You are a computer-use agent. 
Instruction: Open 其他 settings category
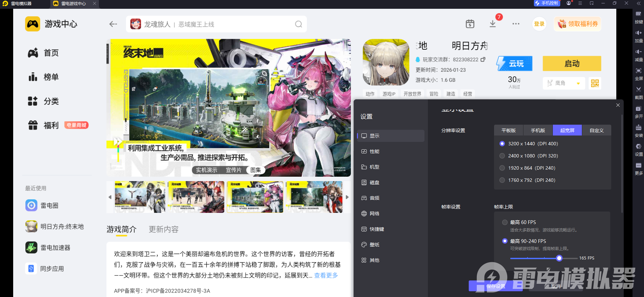tap(391, 260)
